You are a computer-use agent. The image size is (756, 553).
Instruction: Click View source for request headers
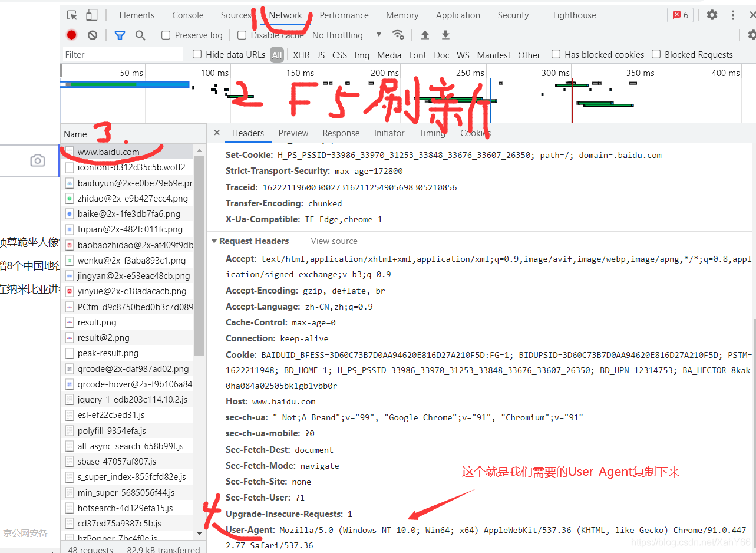pos(334,241)
